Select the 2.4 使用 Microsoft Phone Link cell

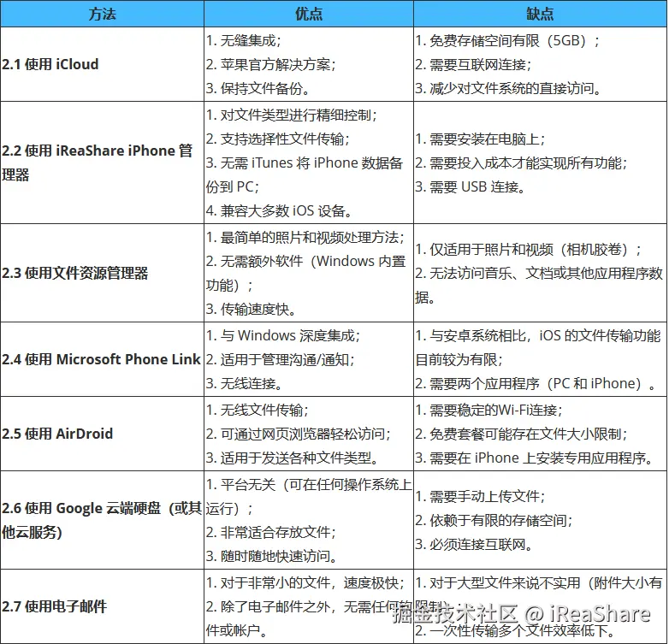(x=102, y=359)
